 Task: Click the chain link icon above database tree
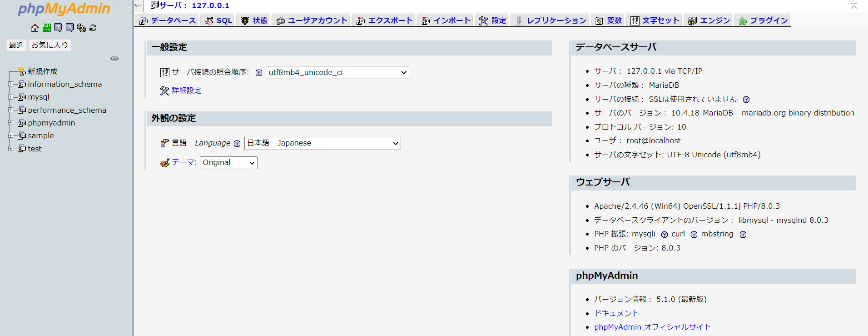[x=114, y=58]
